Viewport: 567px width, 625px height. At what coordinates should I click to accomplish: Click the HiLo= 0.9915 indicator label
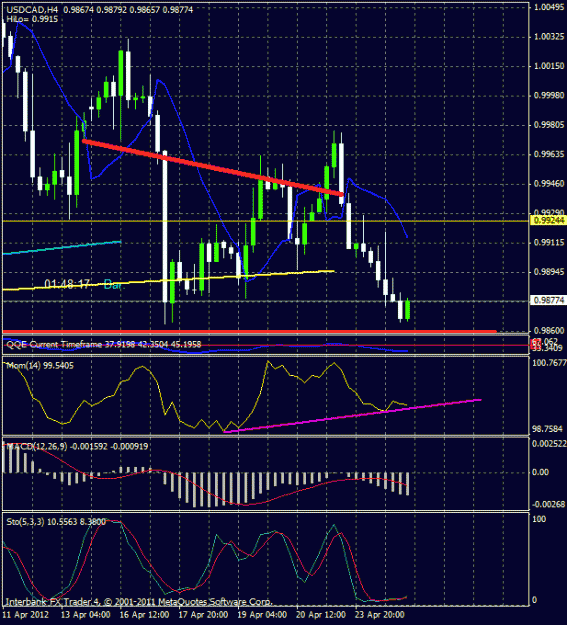(x=32, y=19)
